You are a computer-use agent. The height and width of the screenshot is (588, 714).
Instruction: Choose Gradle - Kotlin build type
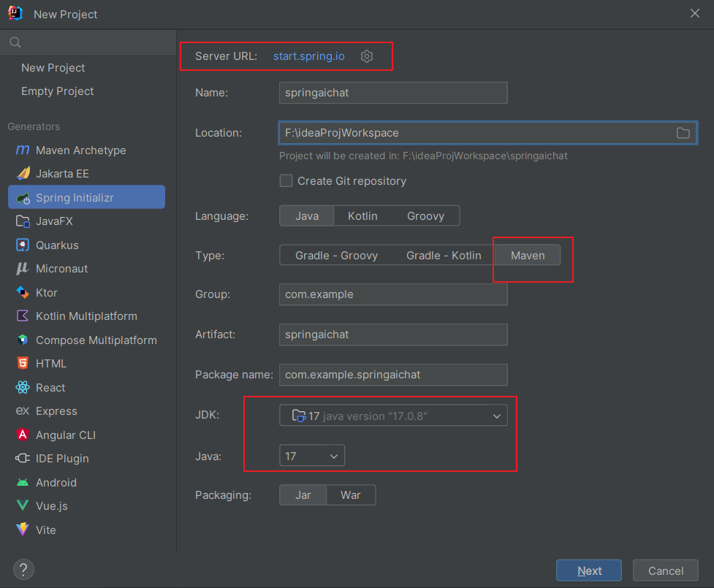pos(444,256)
